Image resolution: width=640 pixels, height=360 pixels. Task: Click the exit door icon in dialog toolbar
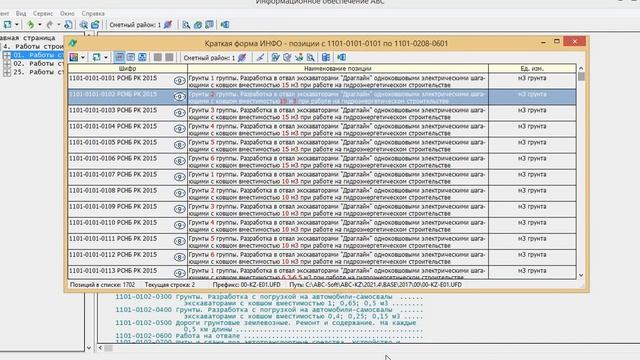(x=342, y=57)
